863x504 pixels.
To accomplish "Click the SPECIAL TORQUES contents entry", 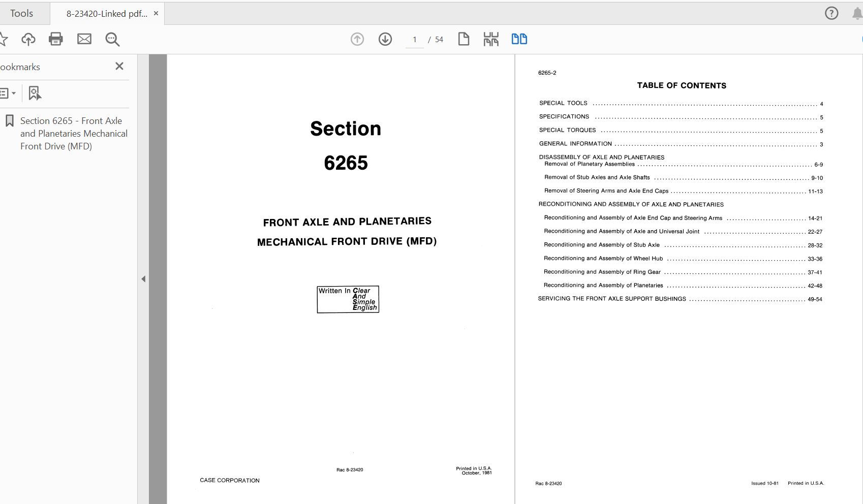I will click(x=681, y=131).
